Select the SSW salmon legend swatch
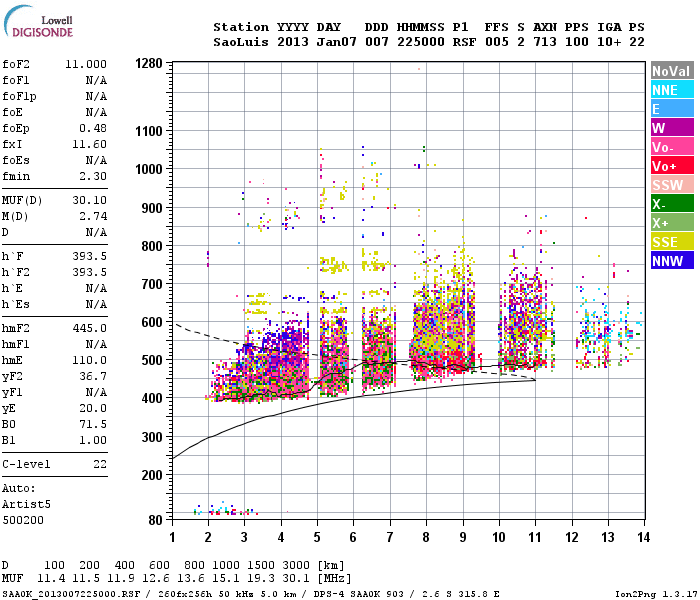Image resolution: width=700 pixels, height=600 pixels. point(672,184)
